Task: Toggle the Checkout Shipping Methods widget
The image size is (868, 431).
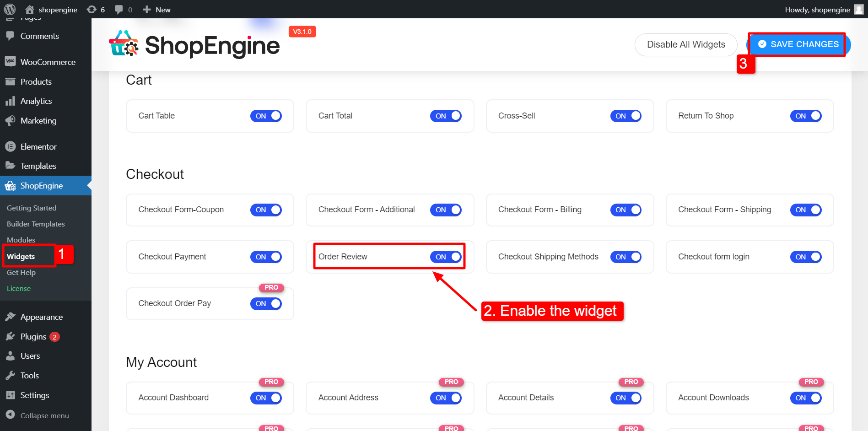Action: pyautogui.click(x=626, y=257)
